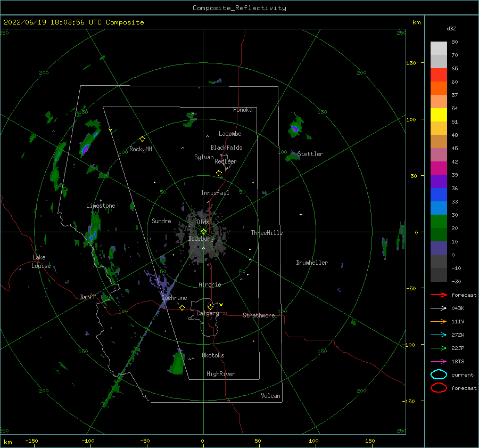Click the HighRiver city label
Screen dimensions: 479x448
221,374
